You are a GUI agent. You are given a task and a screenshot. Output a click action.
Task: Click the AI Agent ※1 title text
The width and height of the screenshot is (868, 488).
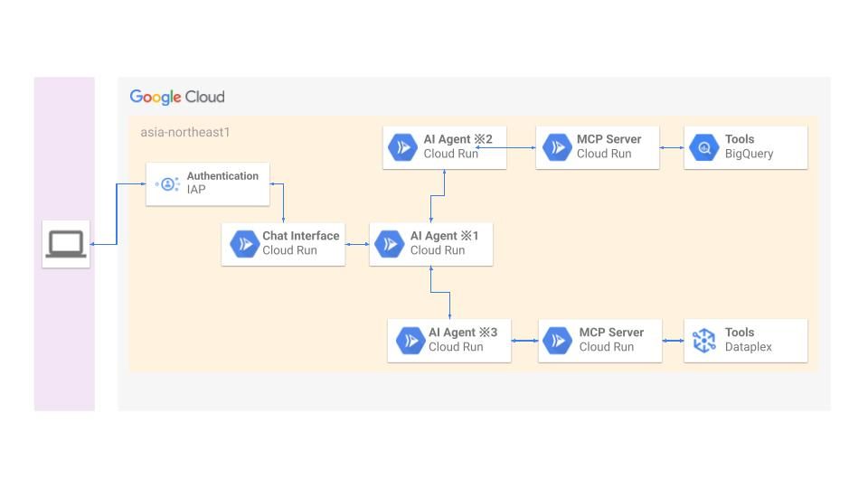click(x=444, y=236)
